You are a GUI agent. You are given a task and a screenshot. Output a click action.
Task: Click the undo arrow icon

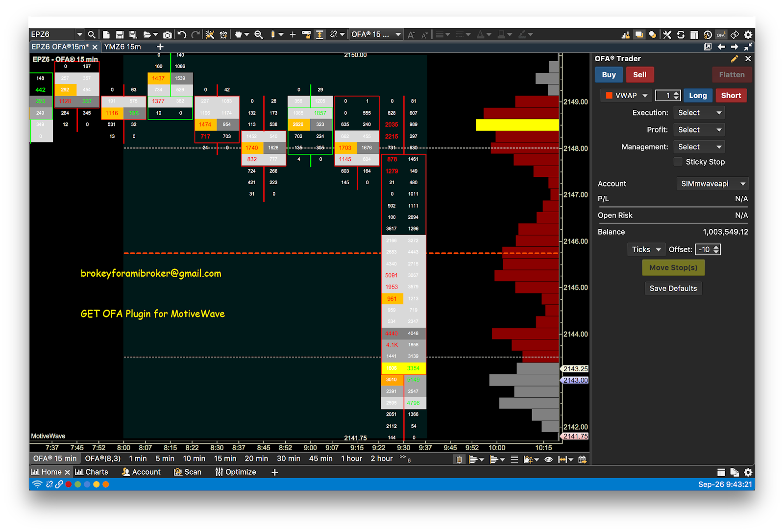pyautogui.click(x=182, y=34)
